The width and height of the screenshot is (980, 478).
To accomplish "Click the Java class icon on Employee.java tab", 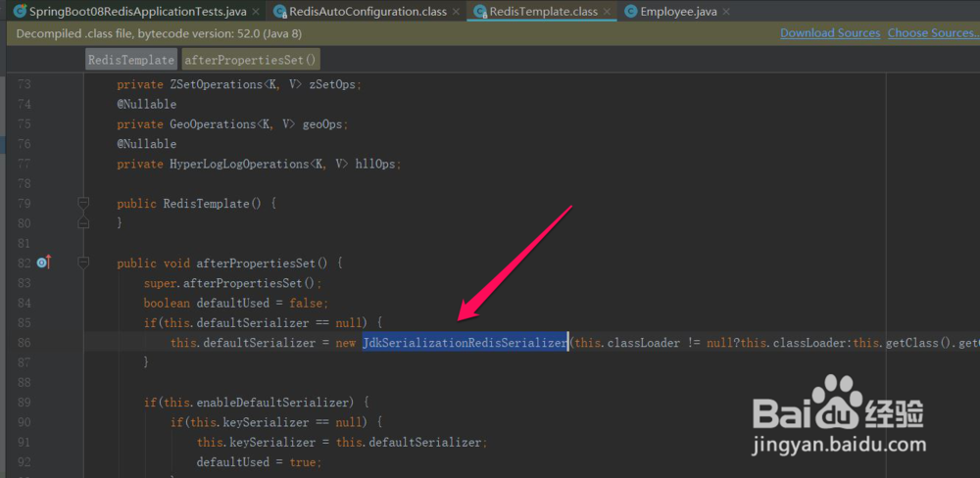I will [631, 11].
